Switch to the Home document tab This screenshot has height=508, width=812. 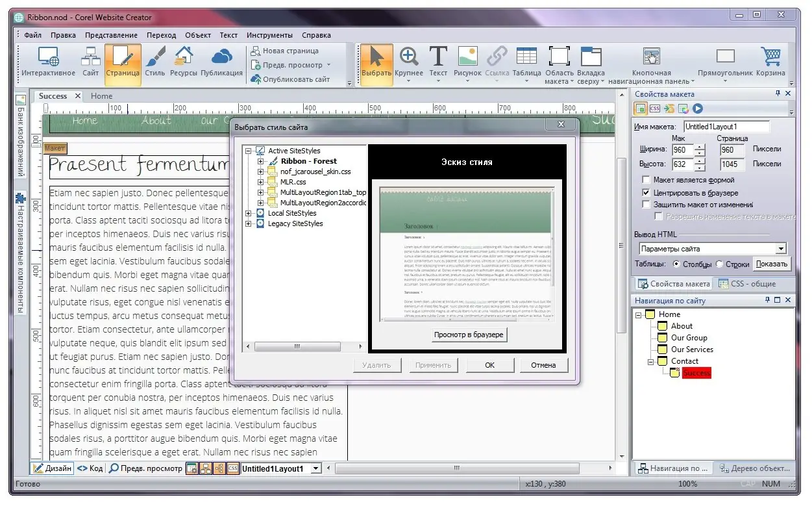[x=101, y=96]
